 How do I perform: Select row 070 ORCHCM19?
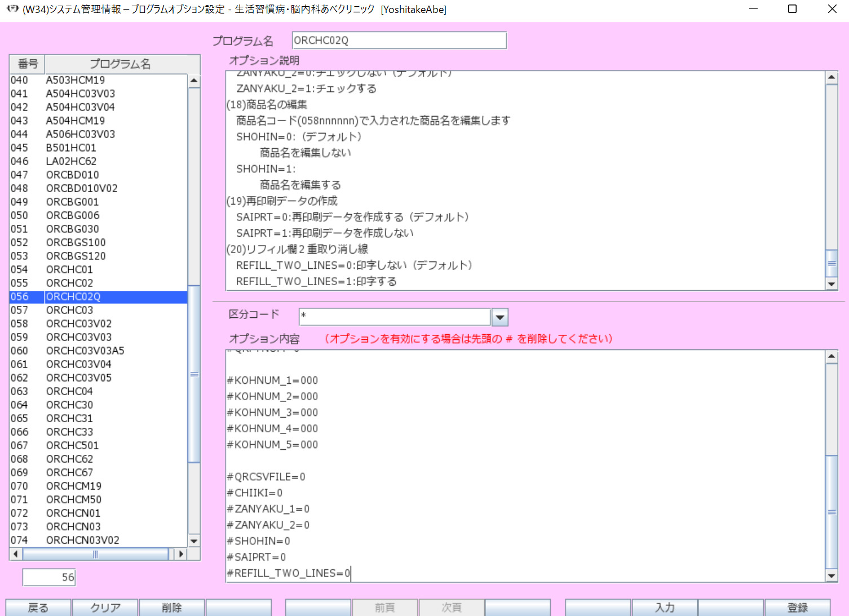pyautogui.click(x=73, y=486)
